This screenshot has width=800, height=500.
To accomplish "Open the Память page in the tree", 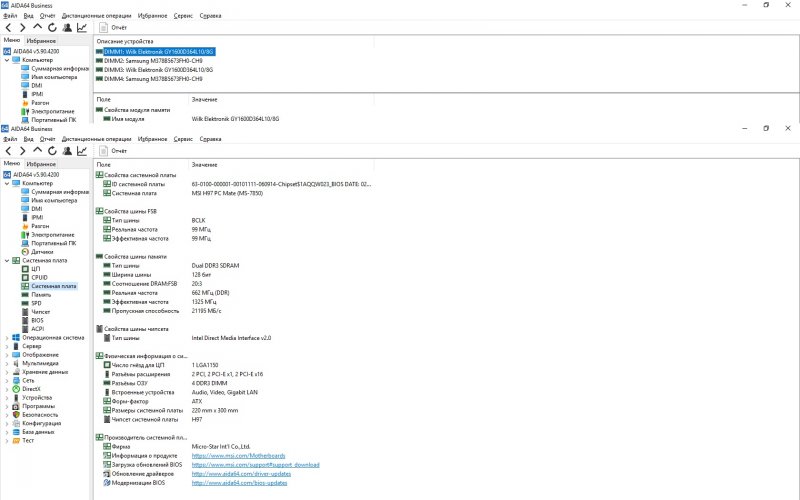I will 41,294.
